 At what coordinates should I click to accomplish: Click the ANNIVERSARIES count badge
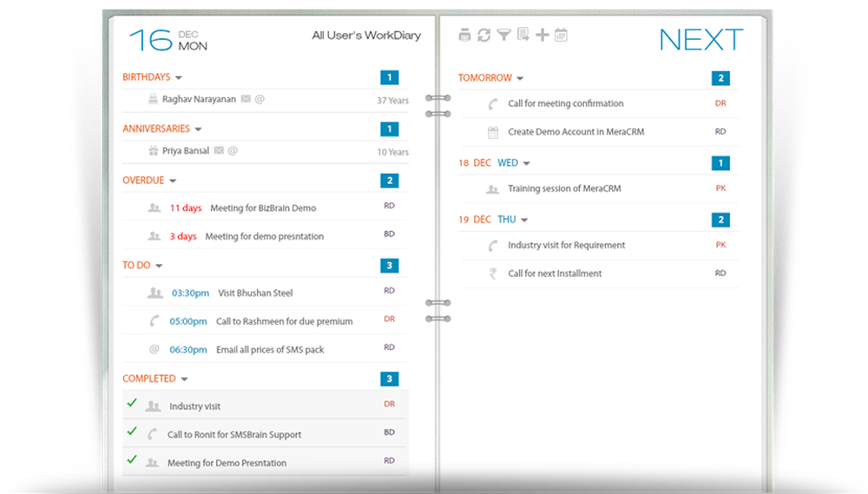[x=390, y=129]
